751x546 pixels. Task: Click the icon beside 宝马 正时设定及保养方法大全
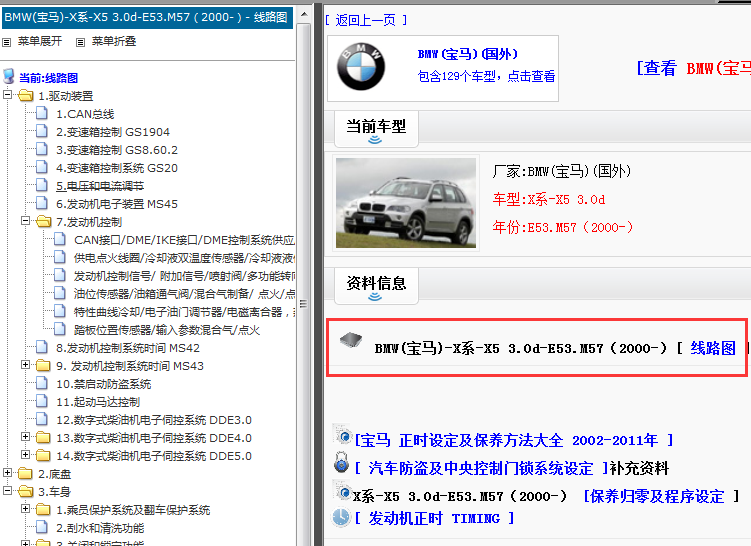[x=343, y=435]
